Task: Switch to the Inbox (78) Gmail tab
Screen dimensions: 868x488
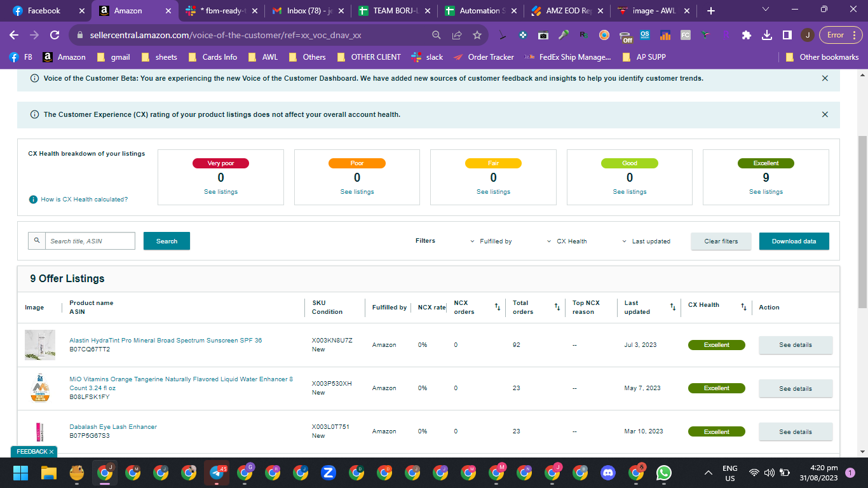Action: pos(308,11)
